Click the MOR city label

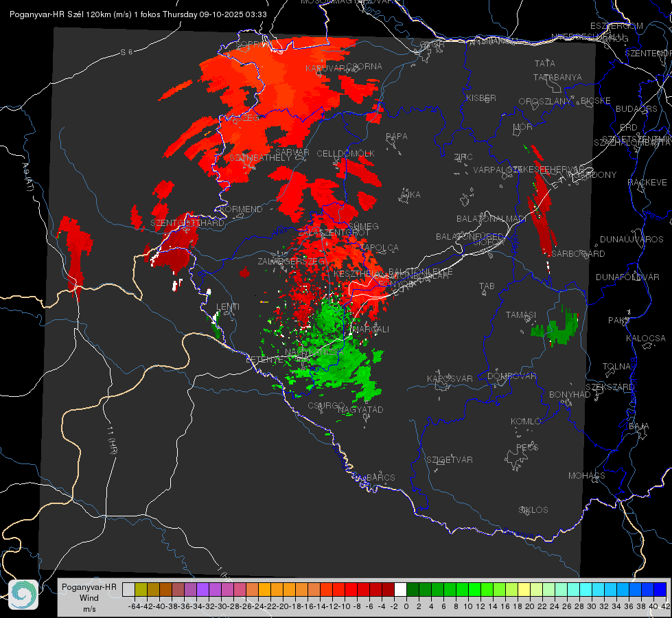pyautogui.click(x=523, y=126)
